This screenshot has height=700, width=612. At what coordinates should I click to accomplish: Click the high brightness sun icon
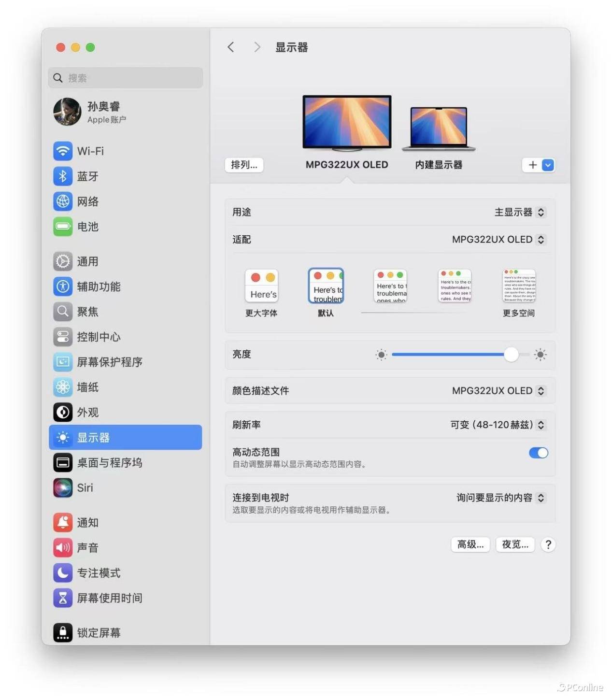pos(541,355)
